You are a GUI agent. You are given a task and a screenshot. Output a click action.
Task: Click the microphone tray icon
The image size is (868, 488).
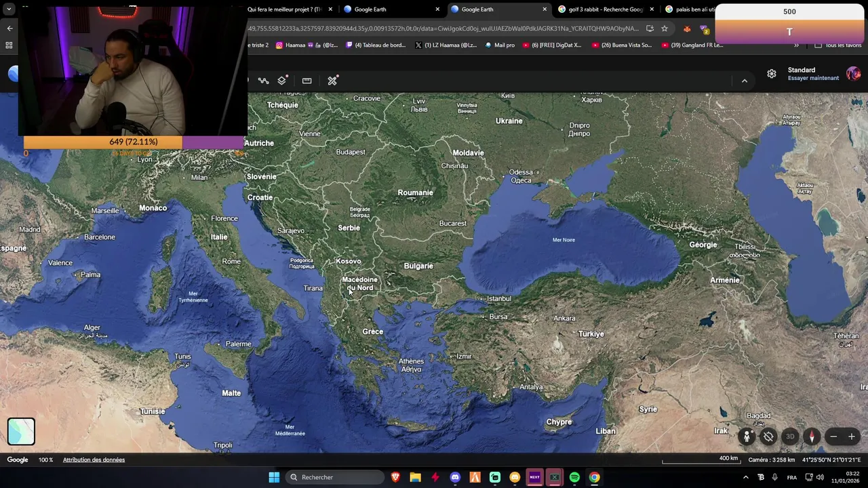click(775, 477)
